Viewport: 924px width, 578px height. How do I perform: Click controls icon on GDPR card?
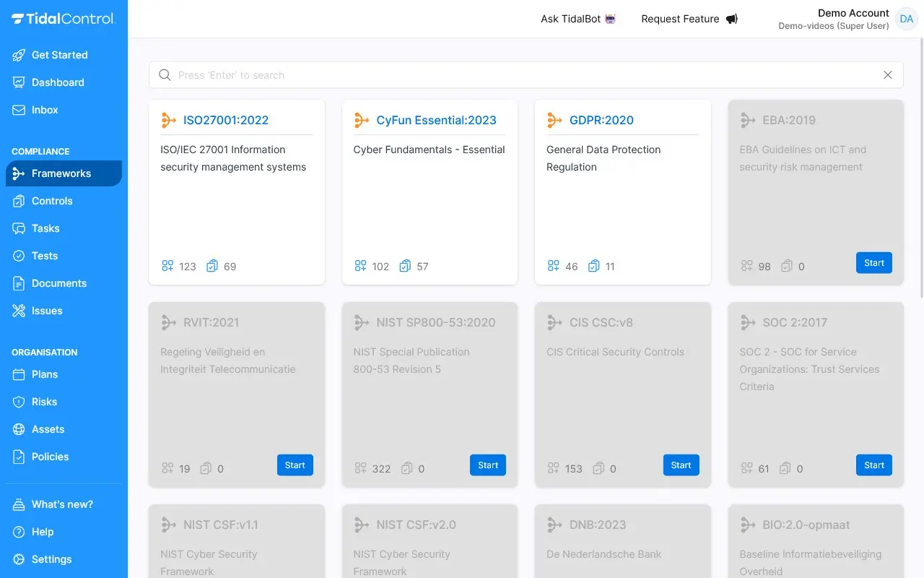pyautogui.click(x=593, y=266)
